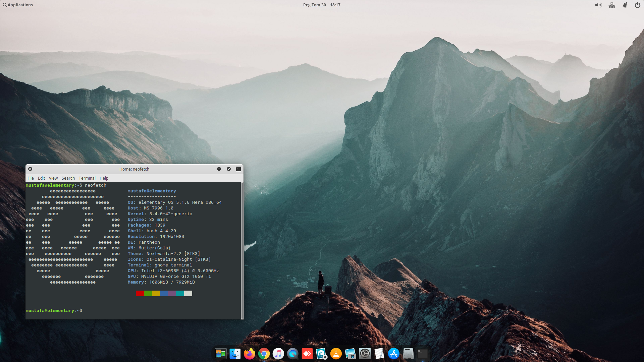Image resolution: width=644 pixels, height=362 pixels.
Task: Open the session power menu icon
Action: [x=637, y=5]
